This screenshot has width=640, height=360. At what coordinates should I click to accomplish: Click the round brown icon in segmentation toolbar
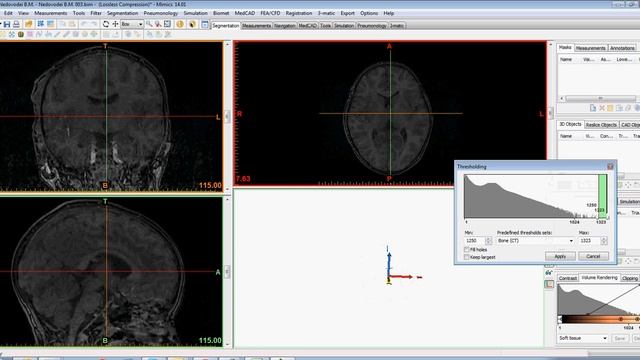click(x=21, y=35)
